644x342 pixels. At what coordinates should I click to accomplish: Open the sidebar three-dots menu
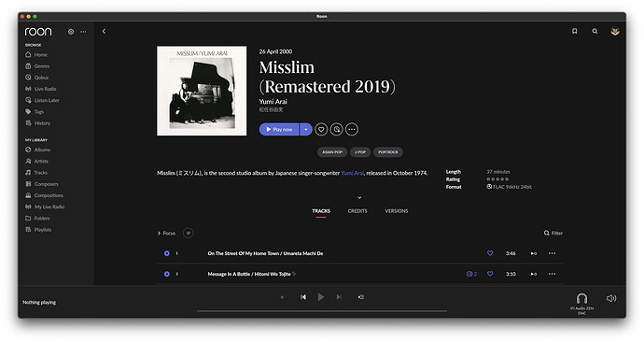83,32
